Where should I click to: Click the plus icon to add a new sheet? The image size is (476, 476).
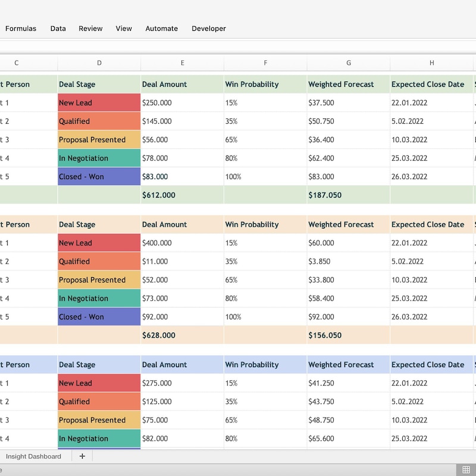pyautogui.click(x=82, y=456)
